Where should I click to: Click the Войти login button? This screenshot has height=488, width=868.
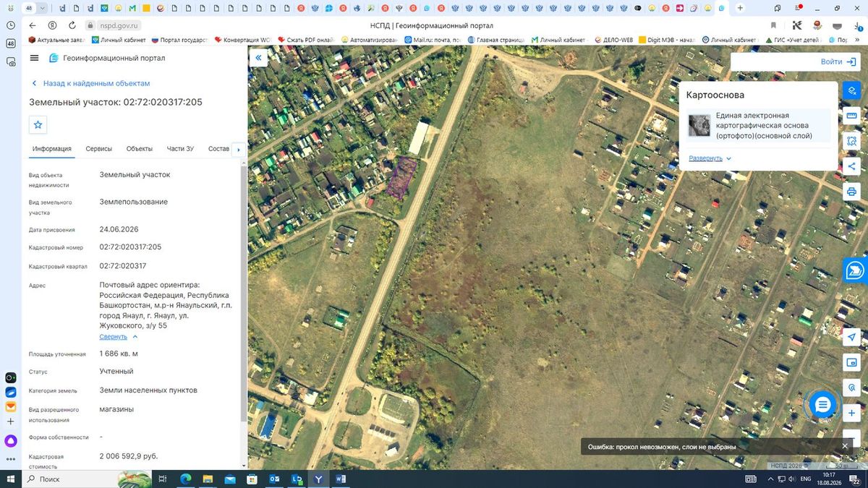coord(838,62)
